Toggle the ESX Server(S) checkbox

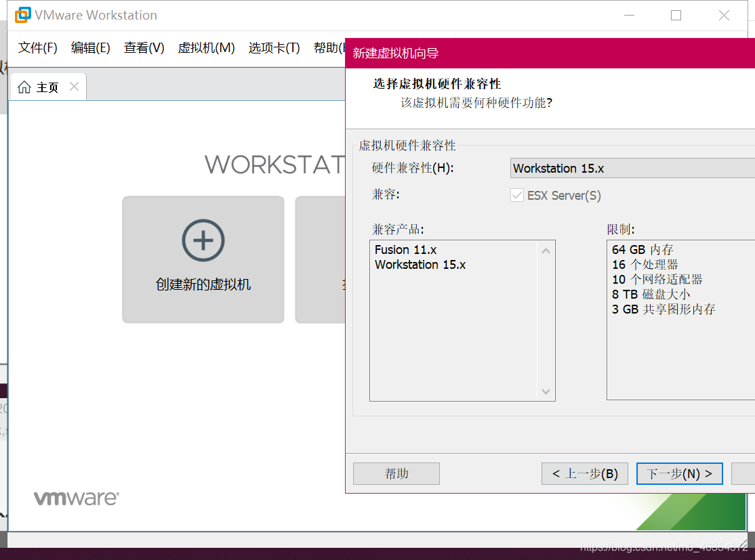pos(517,195)
